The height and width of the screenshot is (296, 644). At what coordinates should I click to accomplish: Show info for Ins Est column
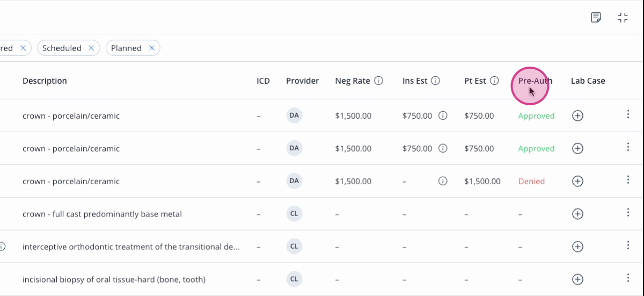(x=436, y=81)
